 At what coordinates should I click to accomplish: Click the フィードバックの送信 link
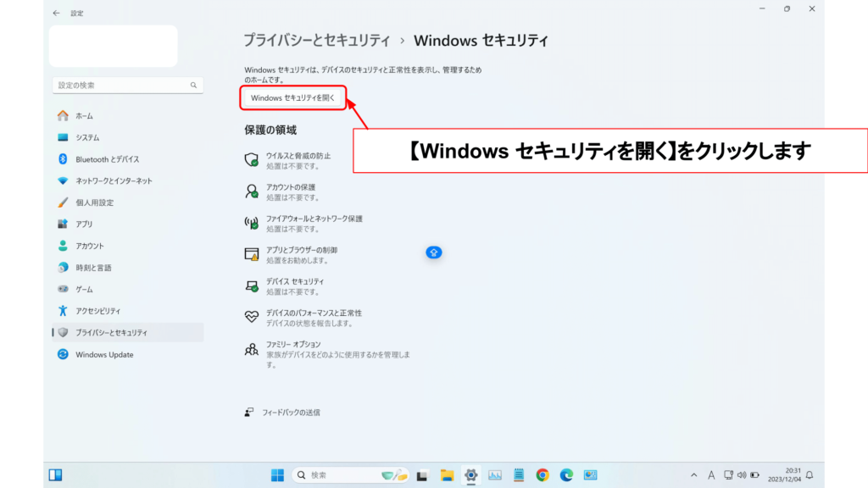290,413
